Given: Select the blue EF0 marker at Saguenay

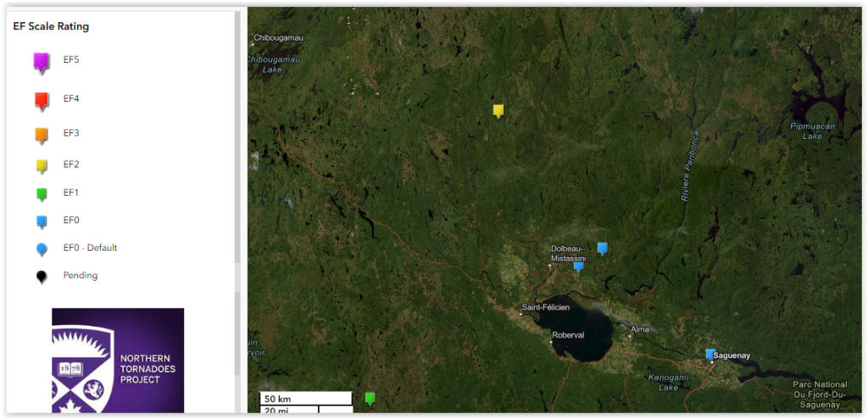Looking at the screenshot, I should [x=710, y=354].
